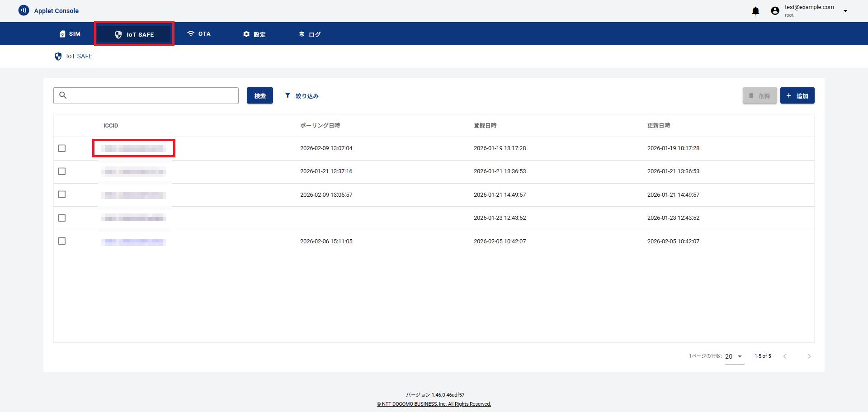868x412 pixels.
Task: Open the ログ tab
Action: tap(310, 33)
